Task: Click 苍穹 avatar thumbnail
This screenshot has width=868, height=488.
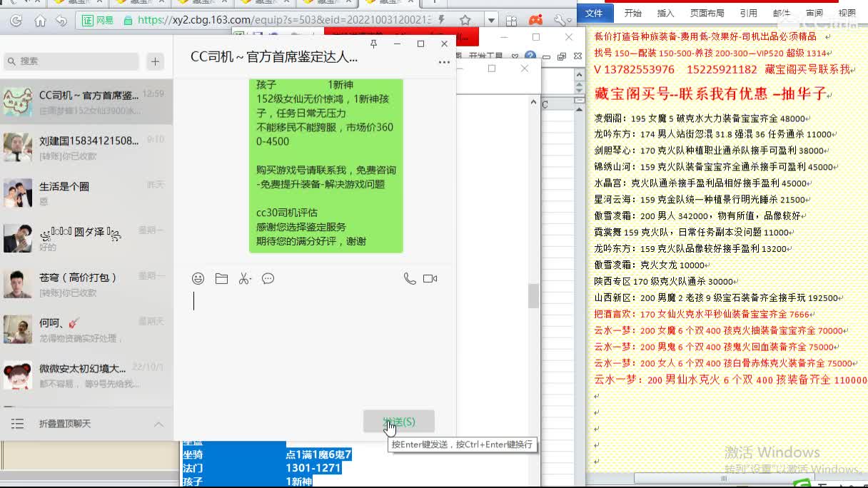Action: [x=18, y=285]
